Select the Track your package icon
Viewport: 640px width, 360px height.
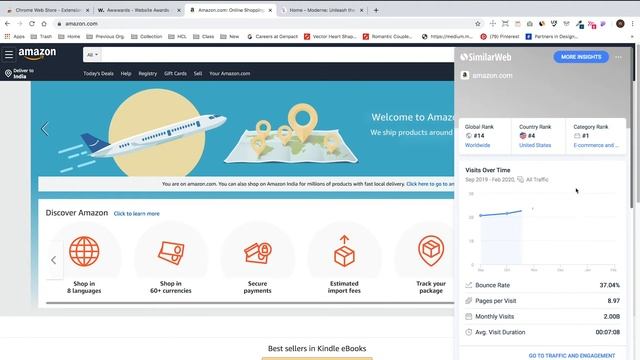click(x=431, y=250)
